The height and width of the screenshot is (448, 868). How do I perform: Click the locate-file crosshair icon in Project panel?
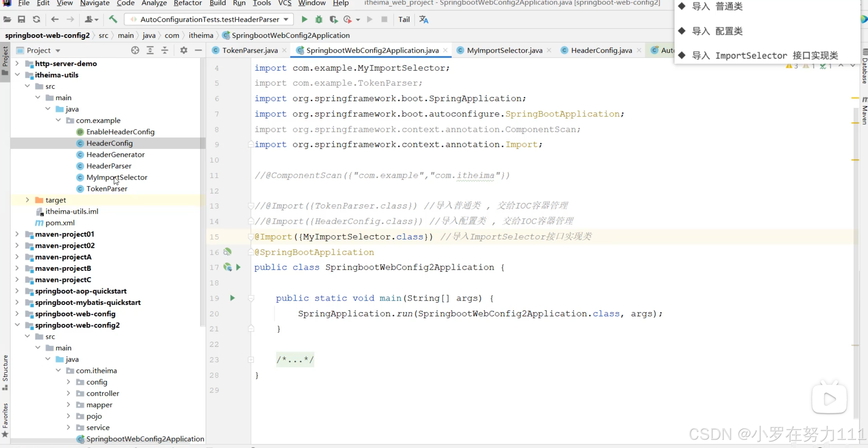tap(135, 50)
